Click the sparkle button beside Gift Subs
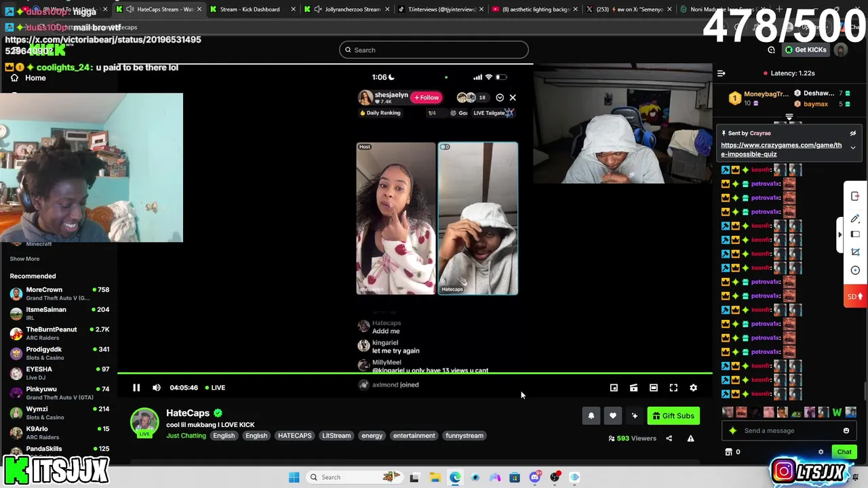Viewport: 868px width, 488px height. [635, 416]
